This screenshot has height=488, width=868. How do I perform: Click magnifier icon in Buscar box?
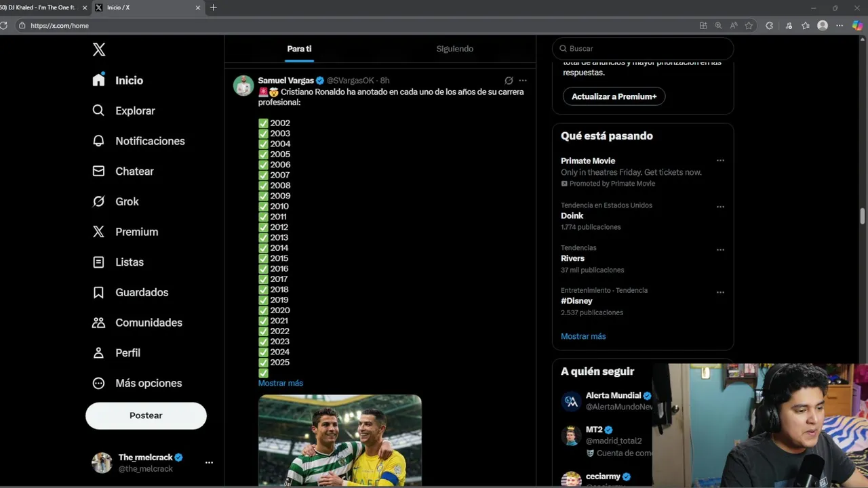click(x=563, y=49)
